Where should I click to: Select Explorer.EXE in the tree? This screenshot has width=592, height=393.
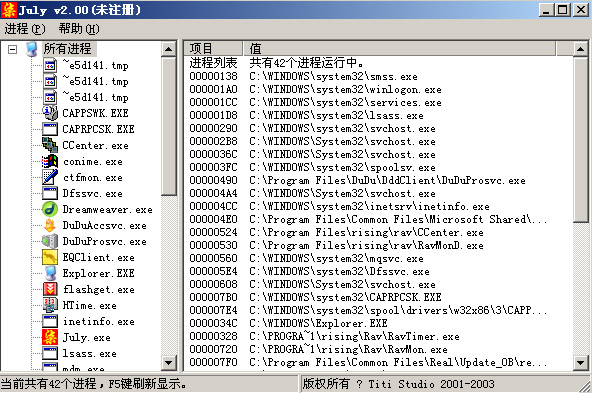(x=99, y=273)
